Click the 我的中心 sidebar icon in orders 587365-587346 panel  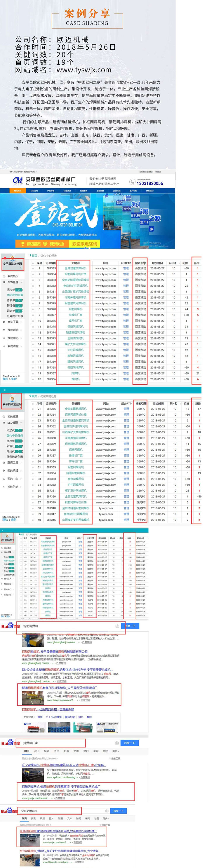pos(4,478)
